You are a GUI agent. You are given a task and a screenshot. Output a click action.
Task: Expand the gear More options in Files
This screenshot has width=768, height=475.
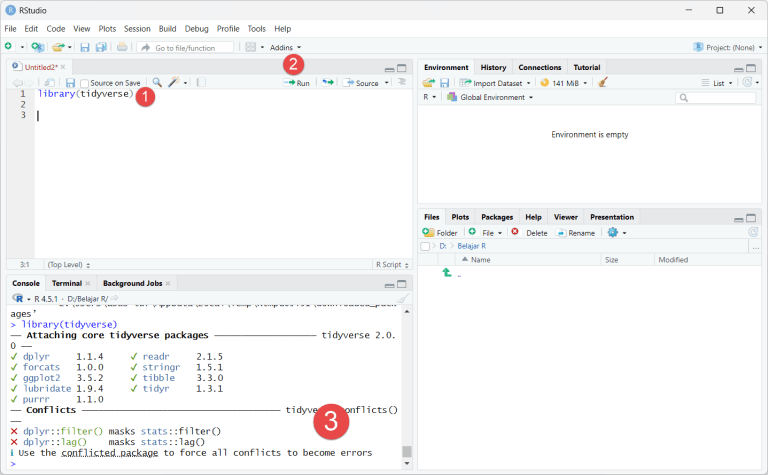pos(617,233)
